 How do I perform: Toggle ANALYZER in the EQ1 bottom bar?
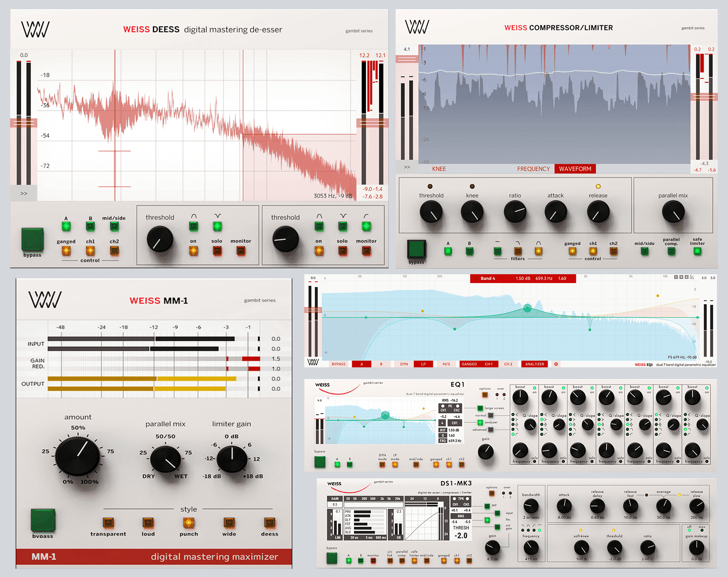(x=535, y=364)
